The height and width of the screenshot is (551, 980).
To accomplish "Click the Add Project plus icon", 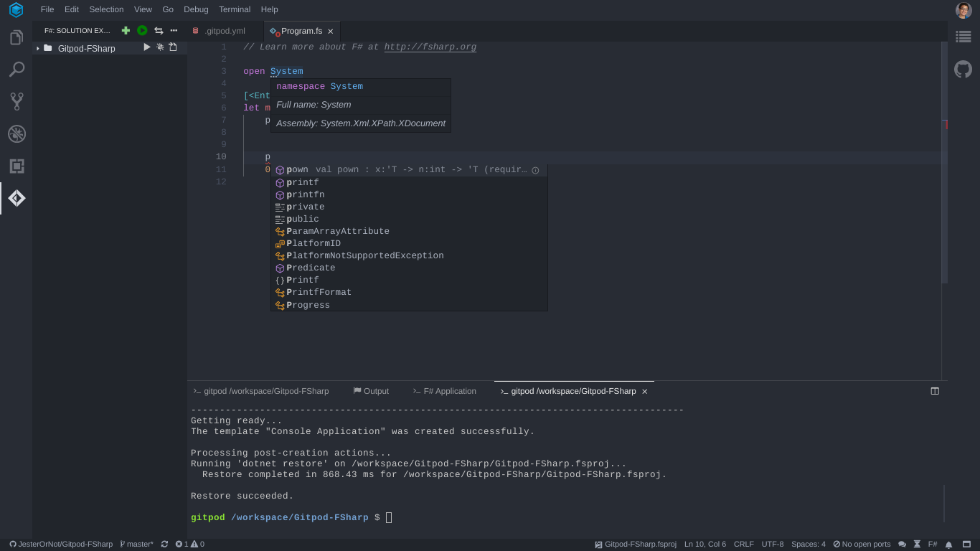I will point(126,30).
